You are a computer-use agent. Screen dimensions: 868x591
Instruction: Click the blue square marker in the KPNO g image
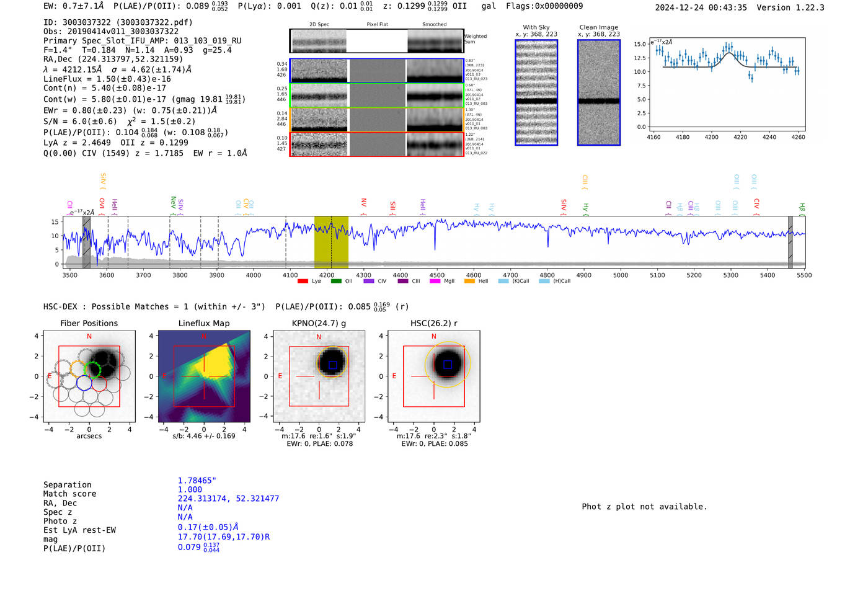point(333,365)
